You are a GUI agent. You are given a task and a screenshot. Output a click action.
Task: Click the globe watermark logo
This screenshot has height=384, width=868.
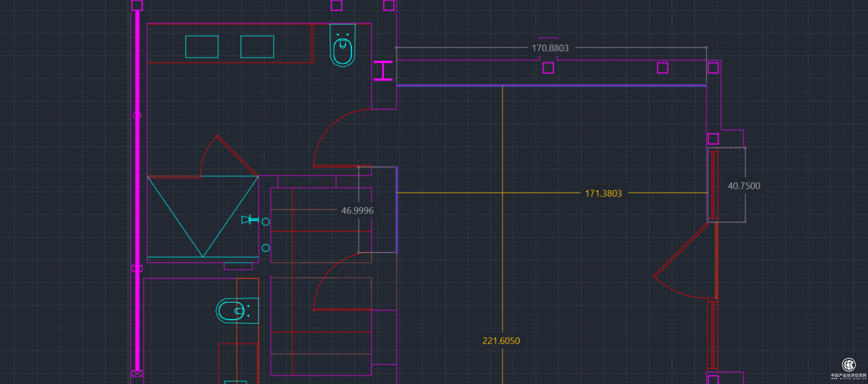tap(849, 365)
